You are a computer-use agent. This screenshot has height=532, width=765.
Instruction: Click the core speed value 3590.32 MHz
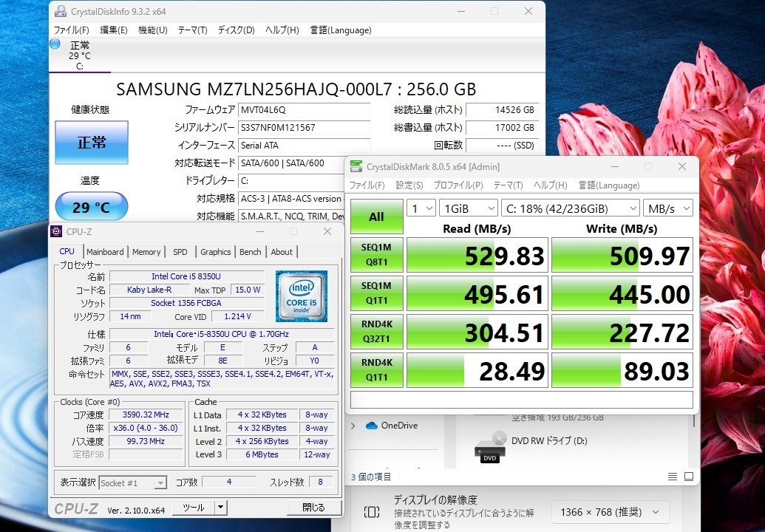point(146,415)
